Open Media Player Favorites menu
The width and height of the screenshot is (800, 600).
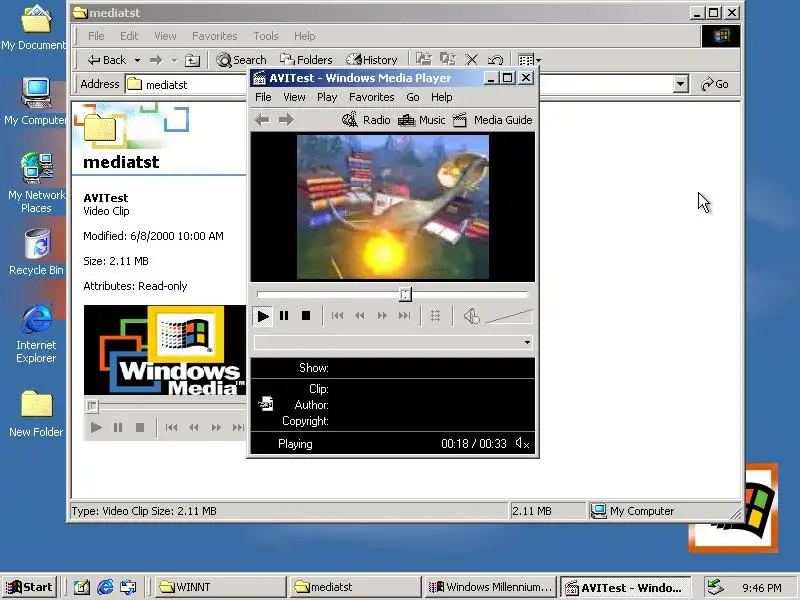tap(371, 97)
